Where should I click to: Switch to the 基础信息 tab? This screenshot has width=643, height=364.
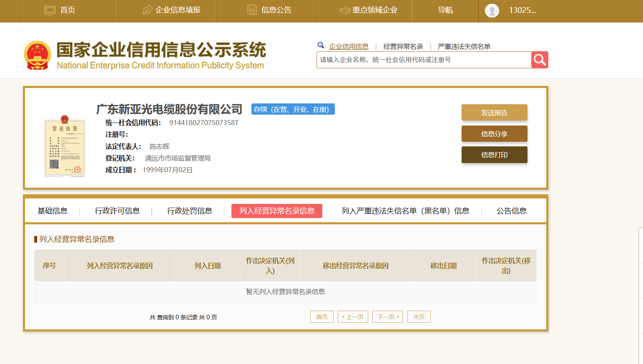pos(53,211)
